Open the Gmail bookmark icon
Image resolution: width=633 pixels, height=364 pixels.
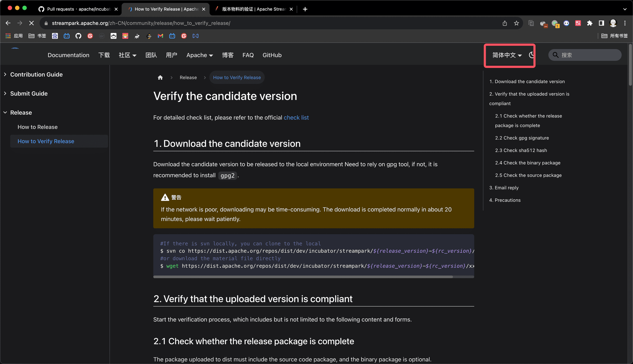(x=160, y=36)
